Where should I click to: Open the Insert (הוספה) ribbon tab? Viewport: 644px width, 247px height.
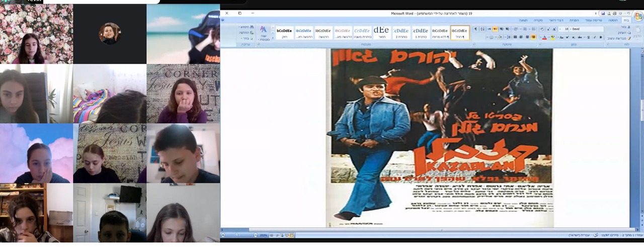613,20
